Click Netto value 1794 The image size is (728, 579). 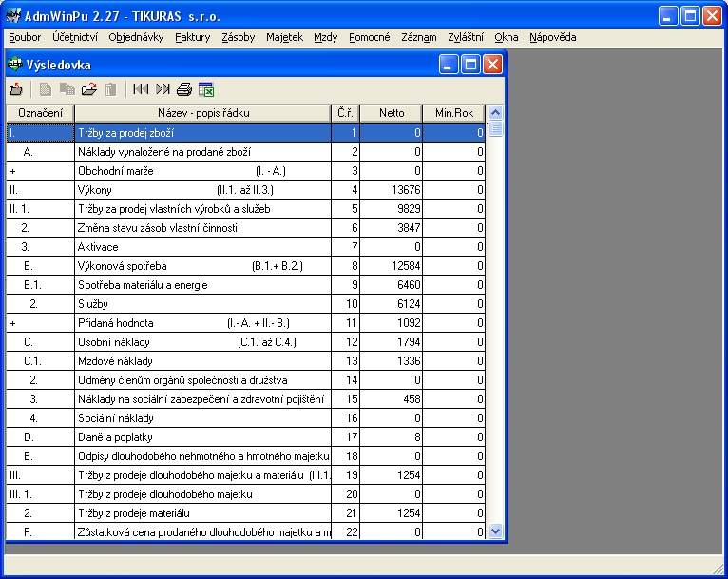click(409, 342)
